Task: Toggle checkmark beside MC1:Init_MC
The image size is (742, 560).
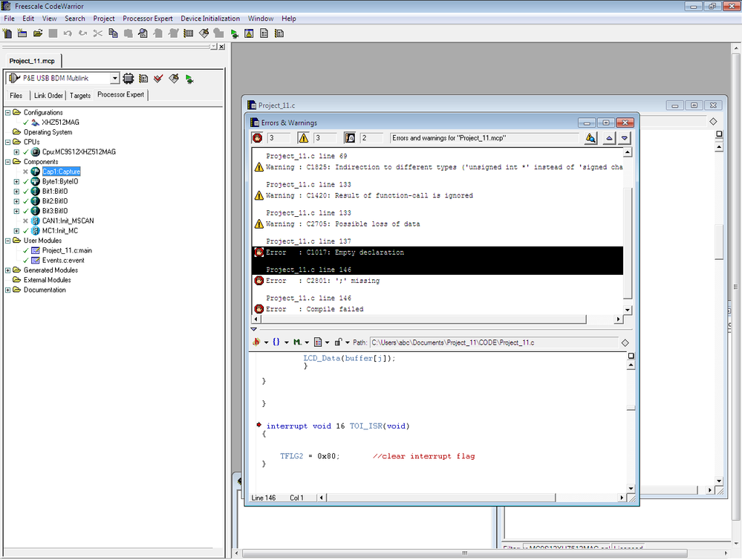Action: [25, 231]
